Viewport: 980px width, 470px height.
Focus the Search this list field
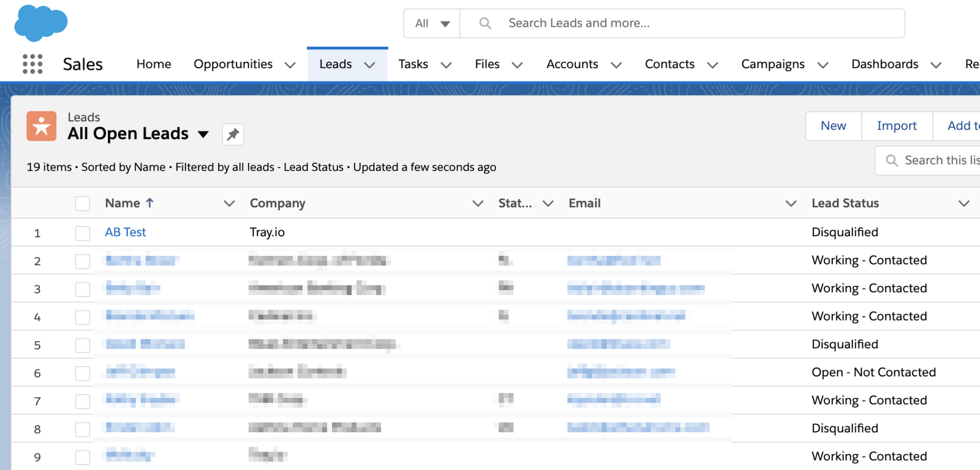[927, 160]
